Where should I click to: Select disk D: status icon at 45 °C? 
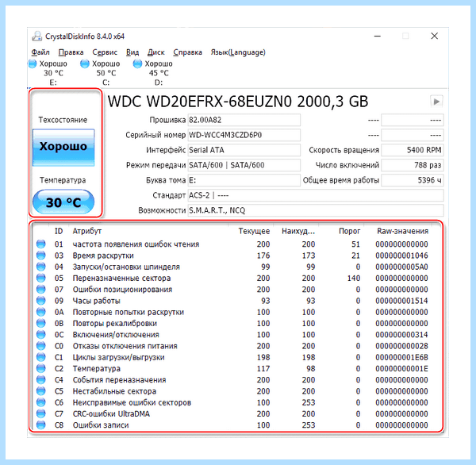(137, 63)
